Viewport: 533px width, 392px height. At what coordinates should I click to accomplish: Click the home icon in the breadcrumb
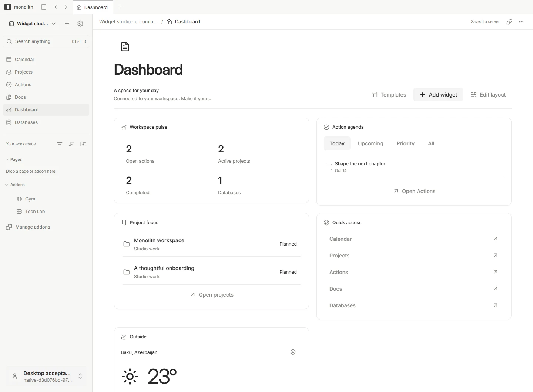[x=169, y=22]
